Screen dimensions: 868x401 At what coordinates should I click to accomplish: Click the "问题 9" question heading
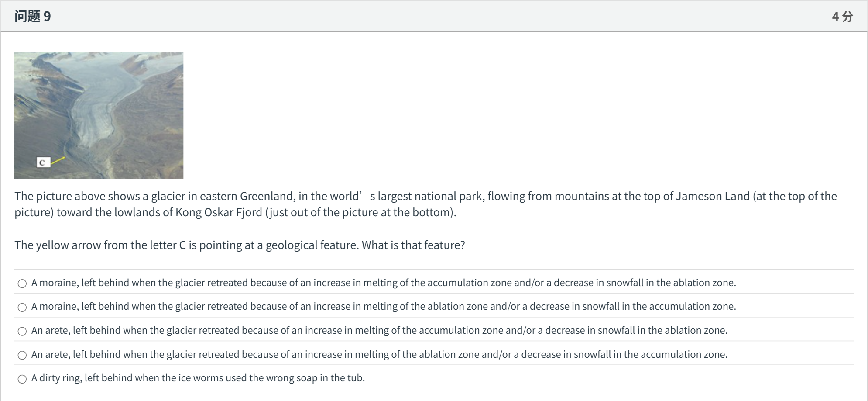(x=33, y=16)
